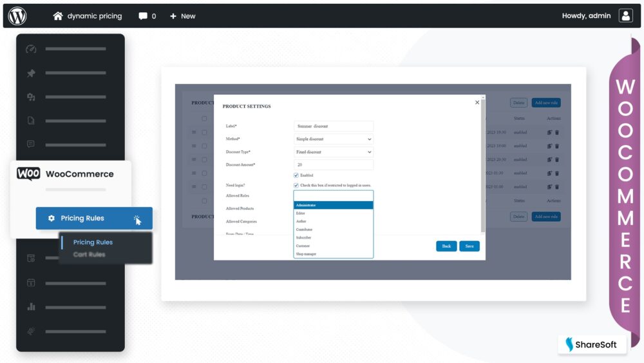This screenshot has height=363, width=644.
Task: Toggle the Enabled checkbox
Action: (296, 175)
